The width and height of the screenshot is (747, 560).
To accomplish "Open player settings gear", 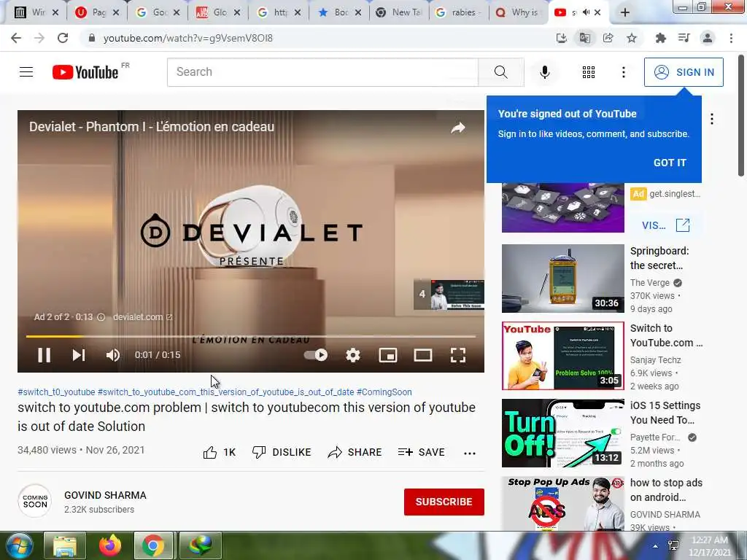I will click(353, 355).
